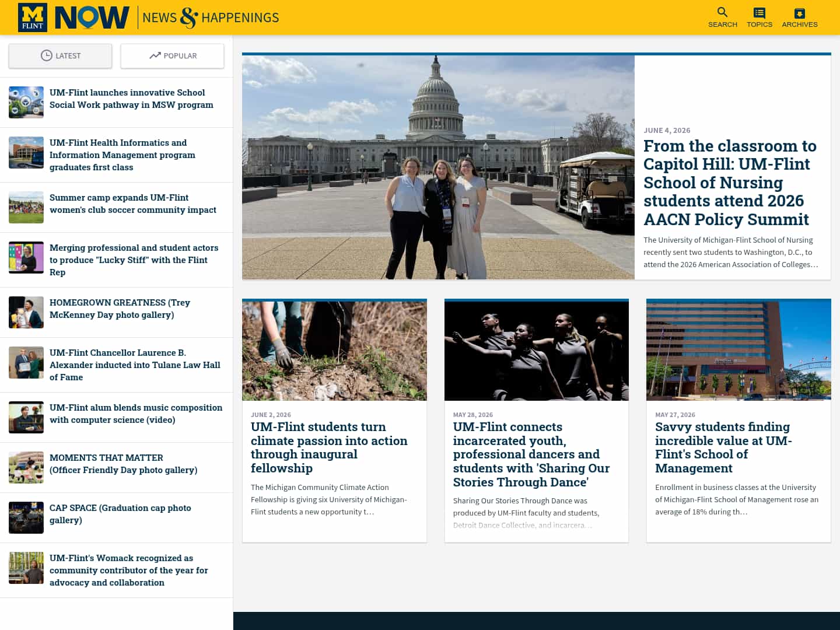This screenshot has height=630, width=840.
Task: Open 'UM-Flint students turn climate passion' headline
Action: click(329, 447)
